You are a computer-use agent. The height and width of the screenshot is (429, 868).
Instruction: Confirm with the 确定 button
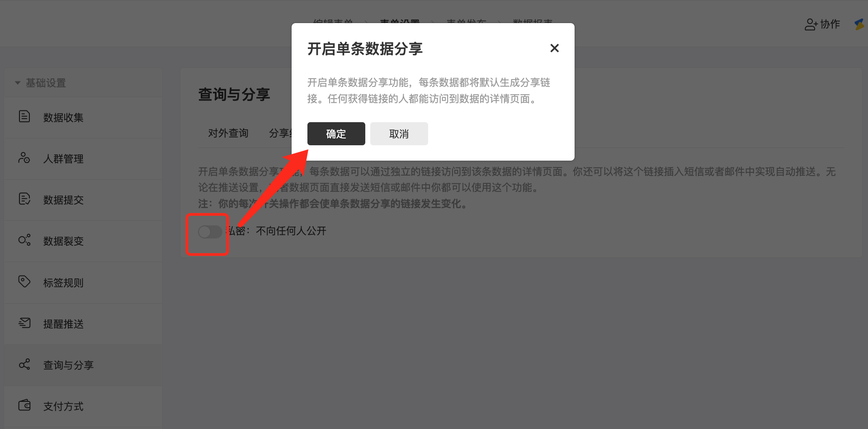tap(336, 133)
